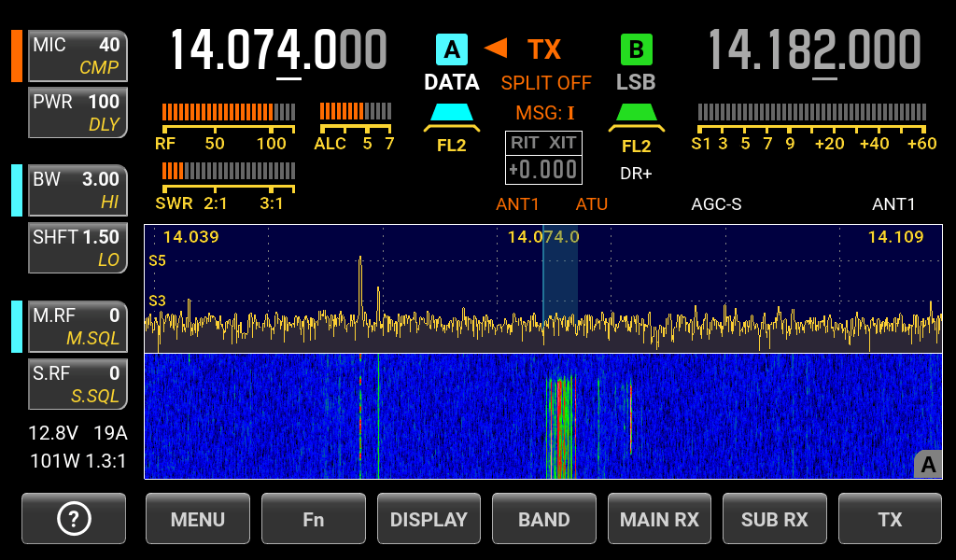Viewport: 956px width, 560px height.
Task: Toggle the ATU antenna tuner
Action: [592, 203]
